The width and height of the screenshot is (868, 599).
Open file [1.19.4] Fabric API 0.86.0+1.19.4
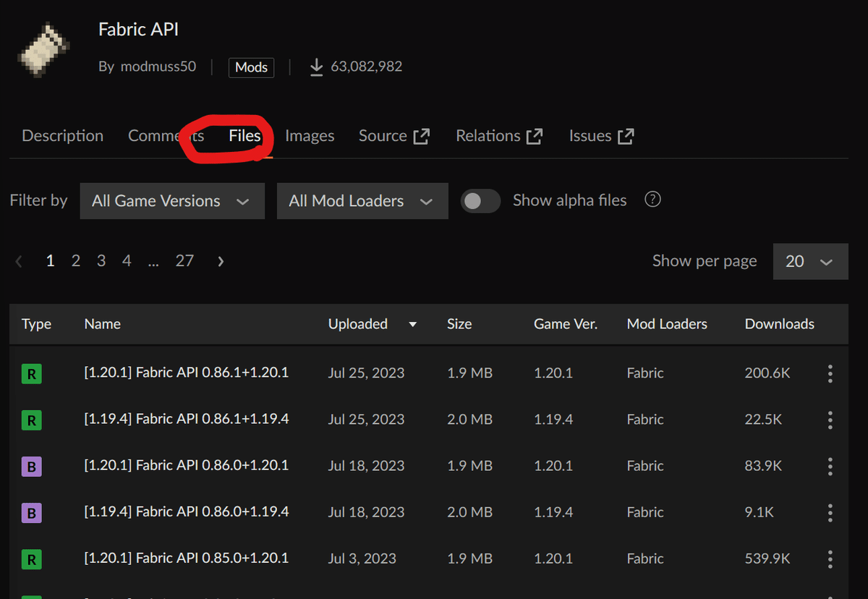[x=187, y=511]
